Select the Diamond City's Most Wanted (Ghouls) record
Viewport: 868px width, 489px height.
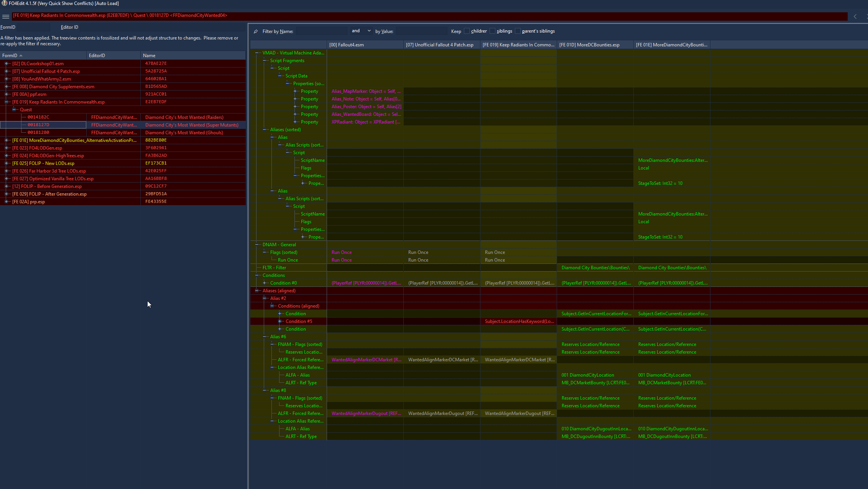click(x=184, y=133)
